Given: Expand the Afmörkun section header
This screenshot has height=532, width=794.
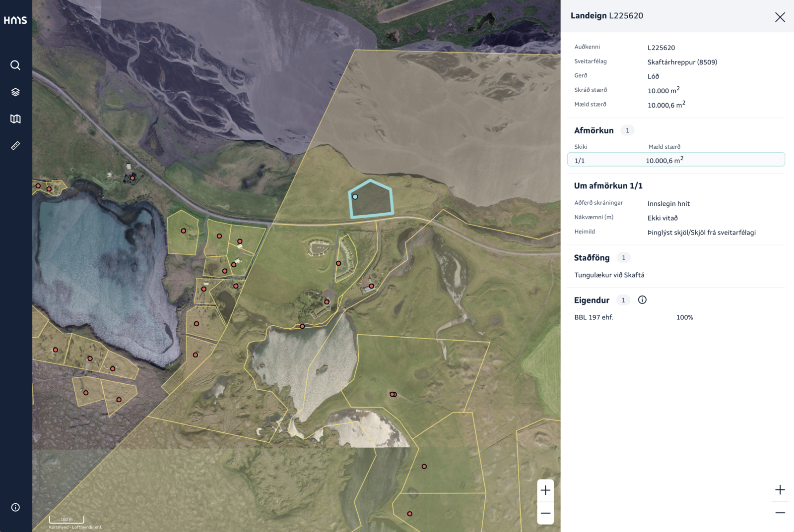Looking at the screenshot, I should pyautogui.click(x=594, y=130).
